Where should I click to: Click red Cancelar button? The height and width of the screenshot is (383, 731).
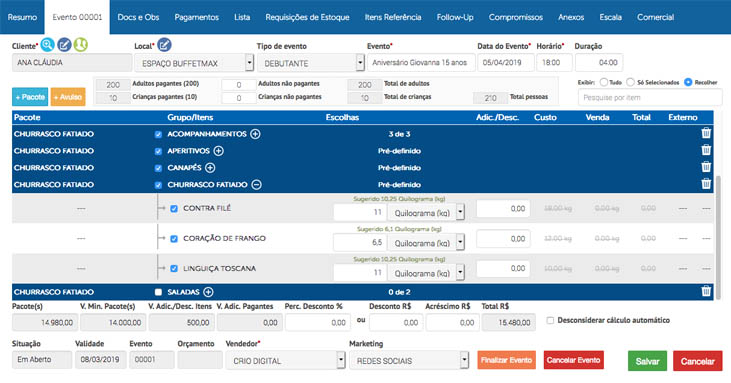coord(697,361)
